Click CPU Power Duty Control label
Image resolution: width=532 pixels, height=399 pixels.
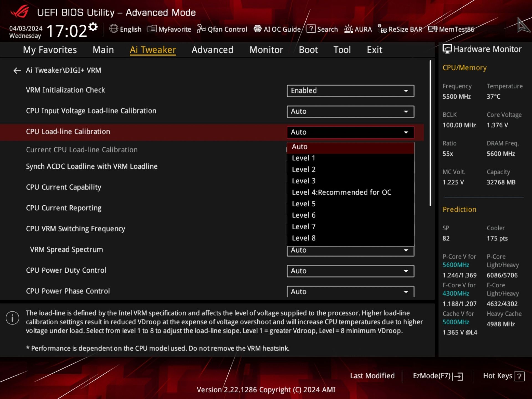pos(66,270)
